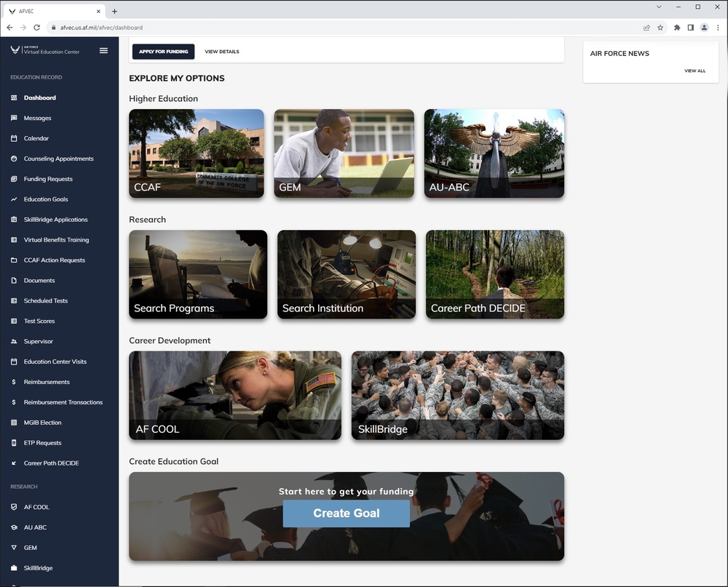Open the AU-ABC card
The width and height of the screenshot is (728, 587).
[x=494, y=153]
